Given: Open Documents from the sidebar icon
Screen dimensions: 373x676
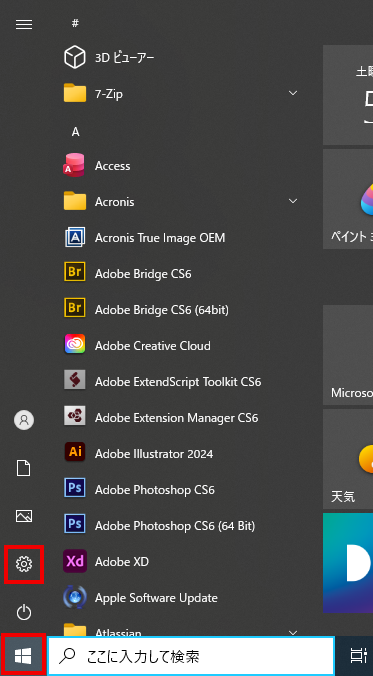Looking at the screenshot, I should click(x=24, y=468).
